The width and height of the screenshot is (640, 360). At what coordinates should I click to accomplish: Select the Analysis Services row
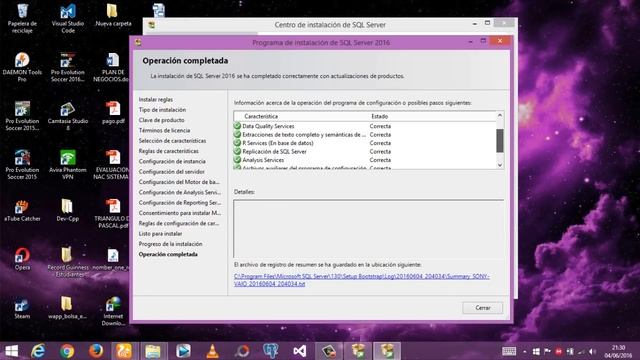(x=364, y=160)
